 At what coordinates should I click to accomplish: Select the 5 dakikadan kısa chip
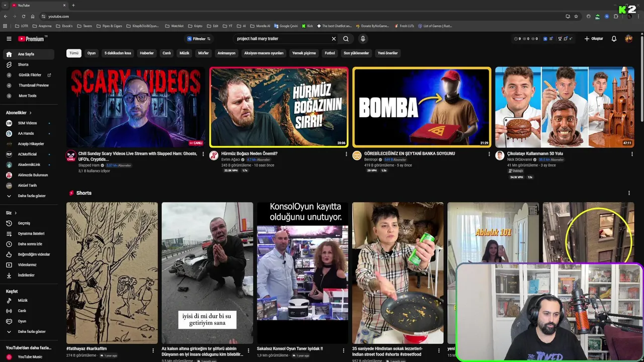[x=118, y=53]
